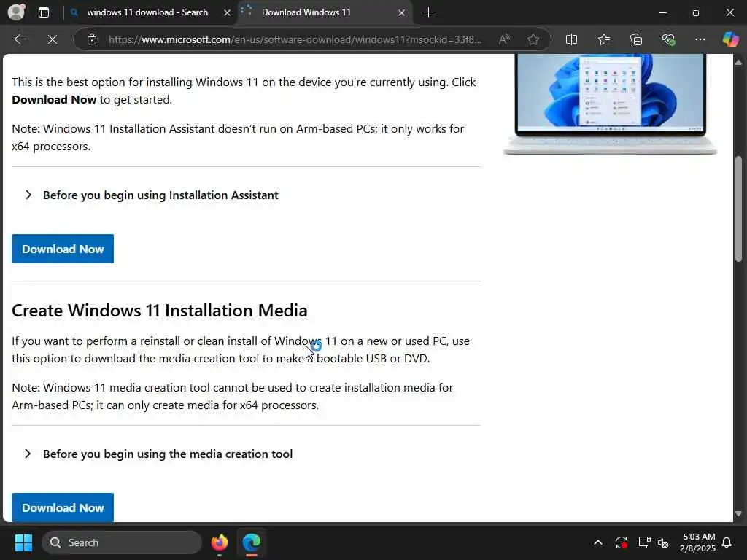747x560 pixels.
Task: Stop loading the page
Action: (53, 39)
